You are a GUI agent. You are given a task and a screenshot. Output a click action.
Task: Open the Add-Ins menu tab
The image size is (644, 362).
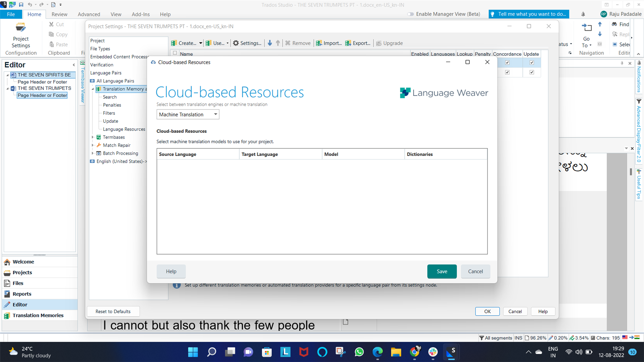point(141,14)
